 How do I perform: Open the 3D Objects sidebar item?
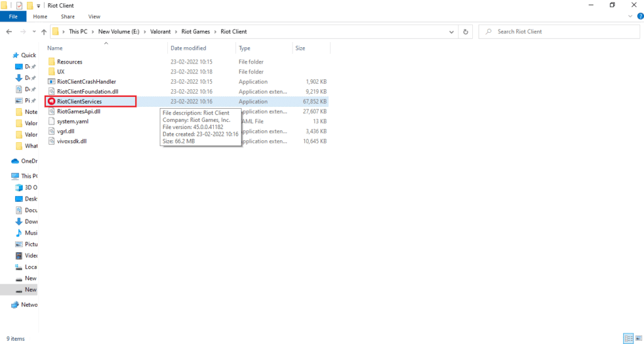[x=26, y=187]
